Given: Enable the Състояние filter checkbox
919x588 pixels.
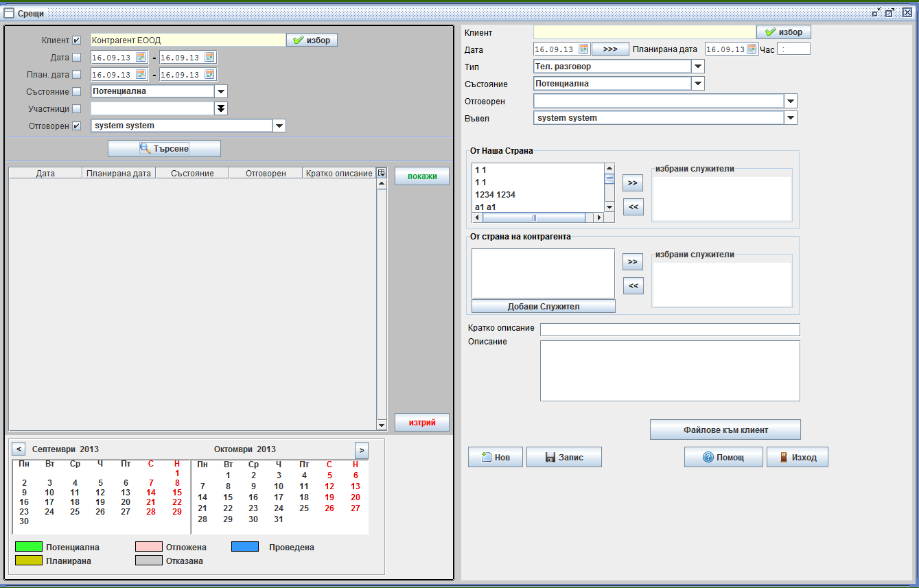Looking at the screenshot, I should click(x=76, y=91).
